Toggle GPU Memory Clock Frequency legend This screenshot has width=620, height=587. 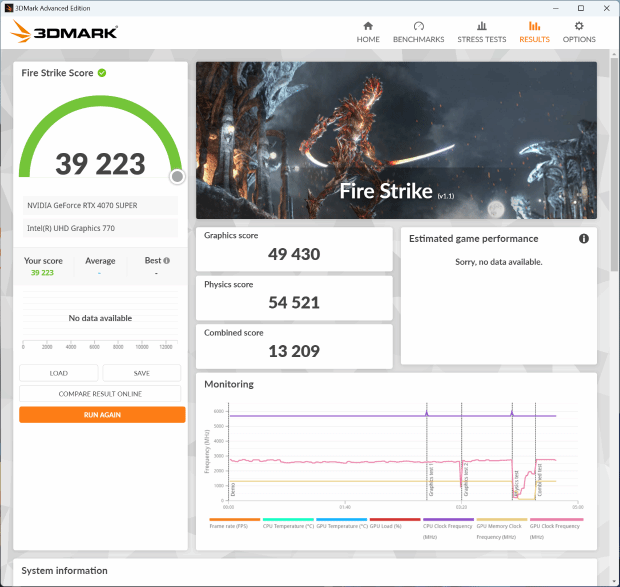tap(502, 528)
